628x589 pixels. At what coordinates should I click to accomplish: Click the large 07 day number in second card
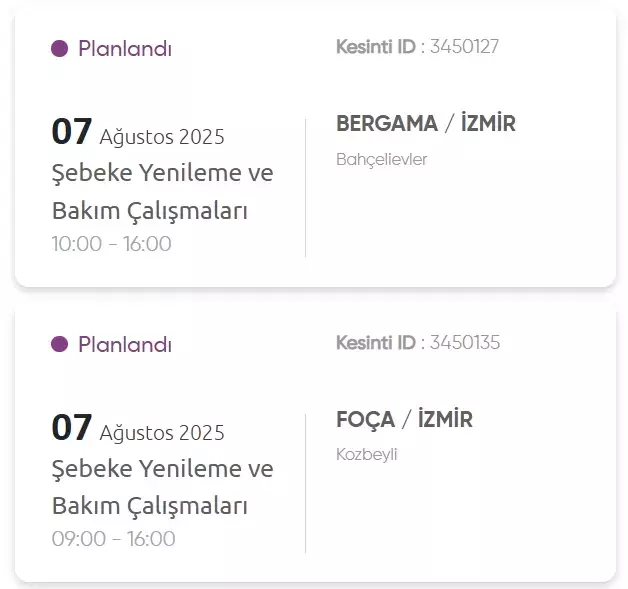click(72, 427)
